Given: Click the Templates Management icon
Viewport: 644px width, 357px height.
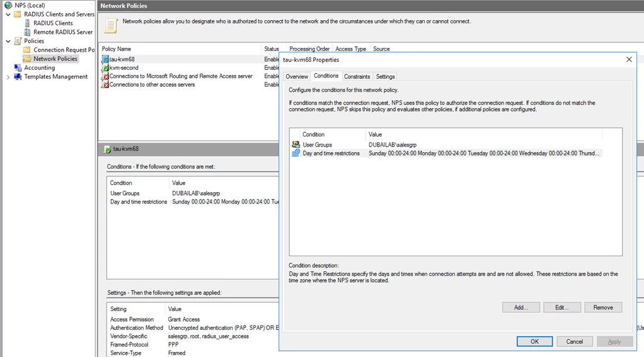Looking at the screenshot, I should [18, 77].
